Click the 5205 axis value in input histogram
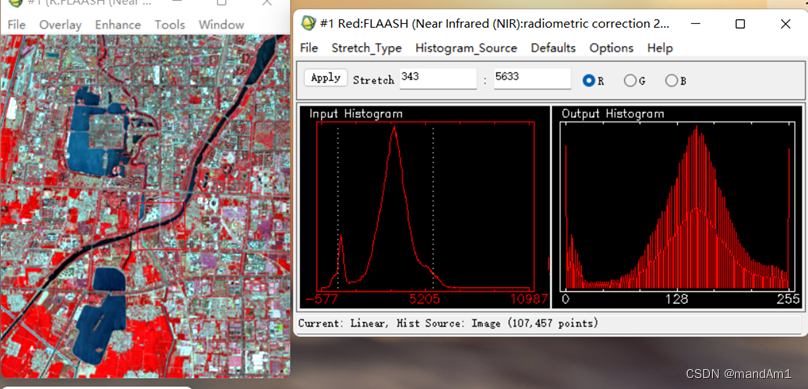The height and width of the screenshot is (389, 808). tap(425, 299)
